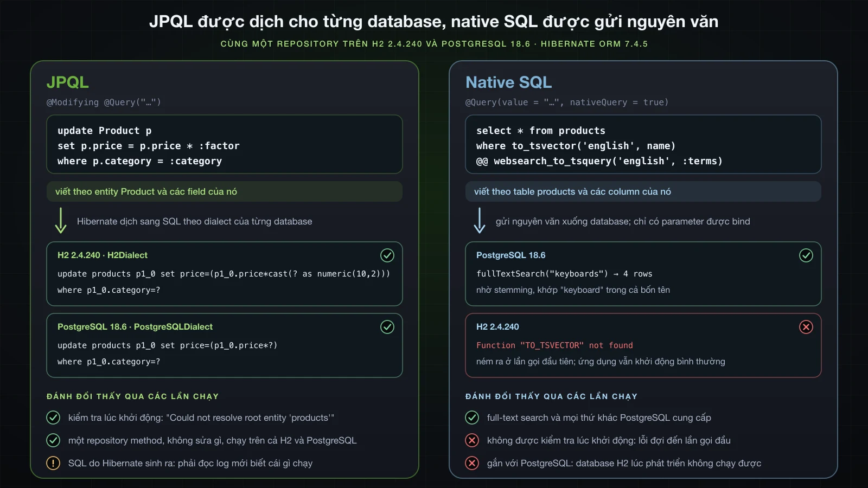Viewport: 868px width, 488px height.
Task: Click 'where p1_0.category=?' in the H2Dialect card
Action: tap(109, 290)
